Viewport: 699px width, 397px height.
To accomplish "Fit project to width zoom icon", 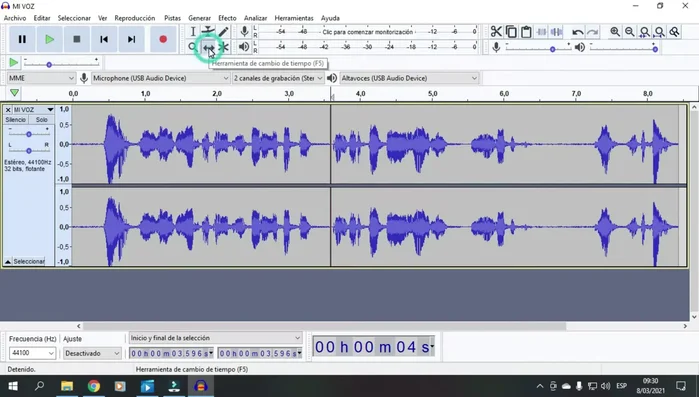I will point(659,32).
